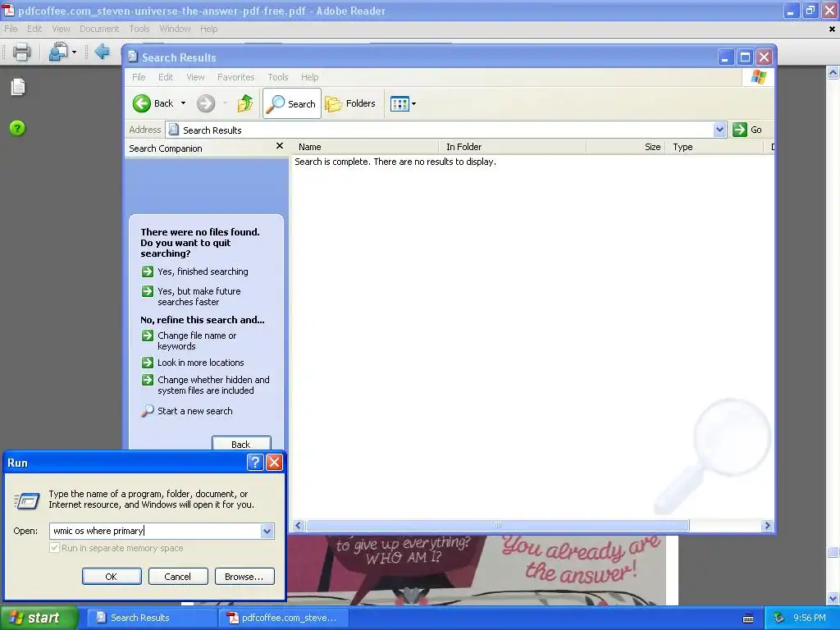Image resolution: width=840 pixels, height=630 pixels.
Task: Sort by Type column header
Action: click(714, 147)
